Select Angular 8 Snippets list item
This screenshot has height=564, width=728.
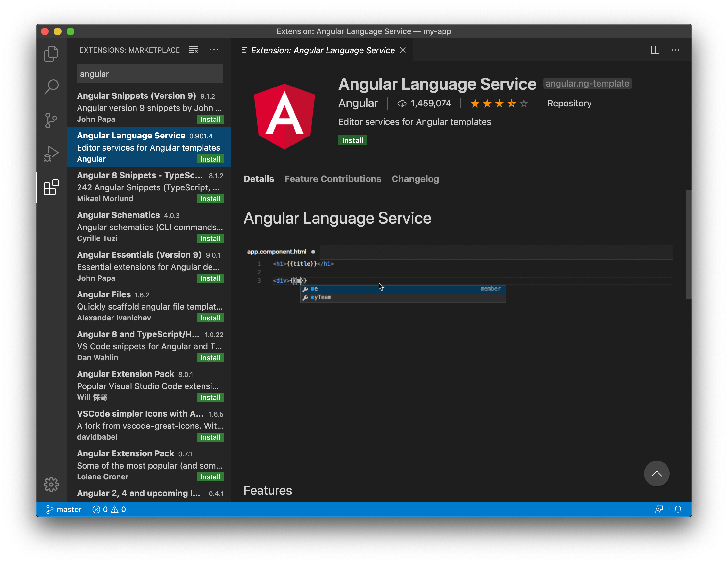pyautogui.click(x=149, y=186)
